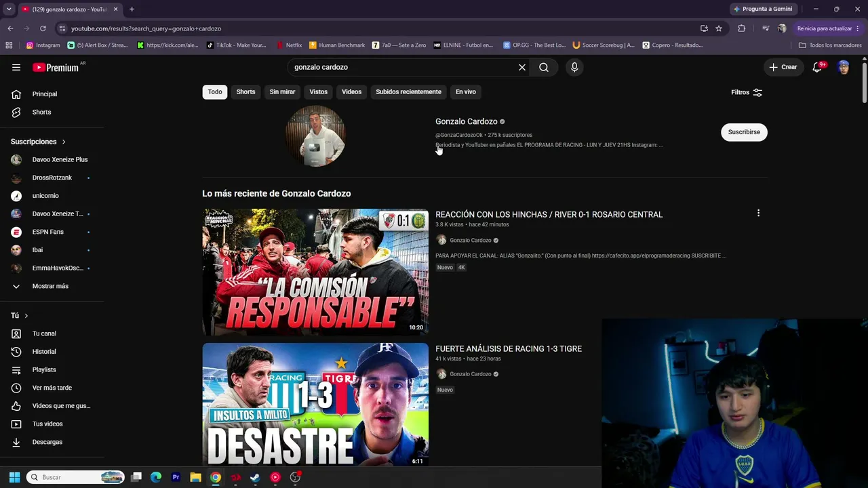
Task: Expand subscriptions with Mostrar más
Action: 52,286
